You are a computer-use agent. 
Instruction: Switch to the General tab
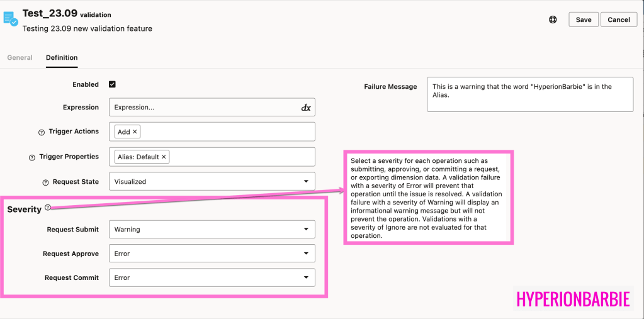tap(20, 57)
